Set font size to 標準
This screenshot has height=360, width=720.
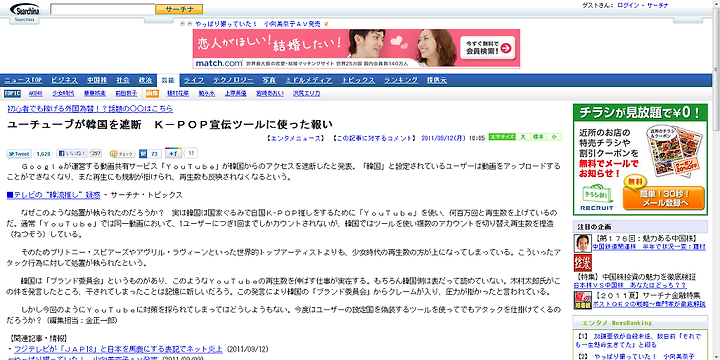click(538, 137)
